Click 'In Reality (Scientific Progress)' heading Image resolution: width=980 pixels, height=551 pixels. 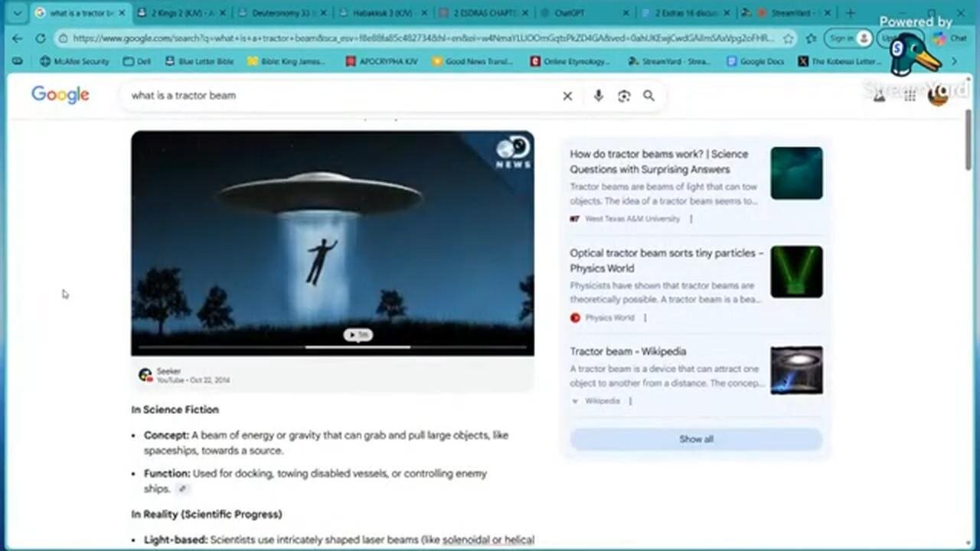207,514
